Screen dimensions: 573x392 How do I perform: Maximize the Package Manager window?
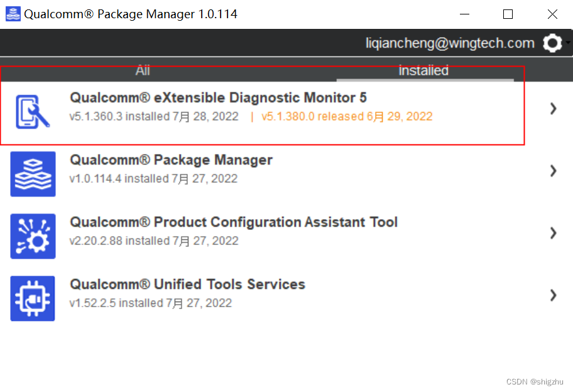[508, 14]
